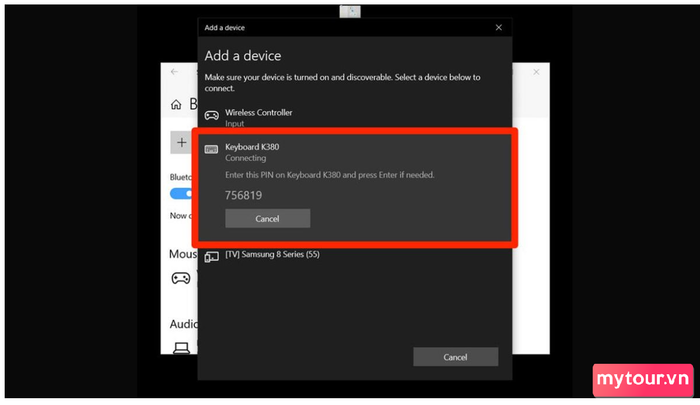Cancel the Keyboard K380 pairing
This screenshot has height=405, width=700.
[267, 218]
